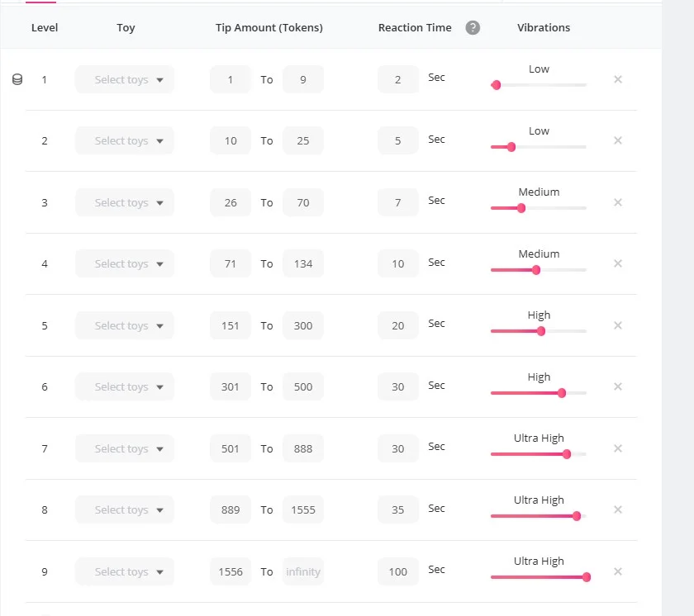Open Select toys dropdown for level 6
Screen dimensions: 694x616
[125, 387]
